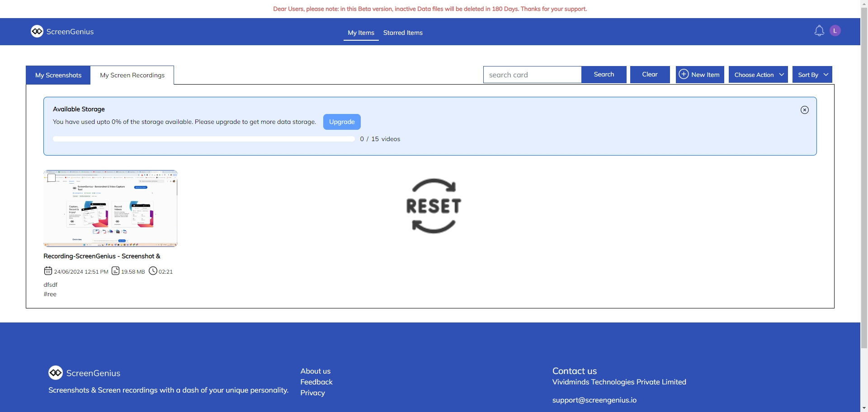Open the notifications bell
Screen dimensions: 868x412
tap(819, 31)
